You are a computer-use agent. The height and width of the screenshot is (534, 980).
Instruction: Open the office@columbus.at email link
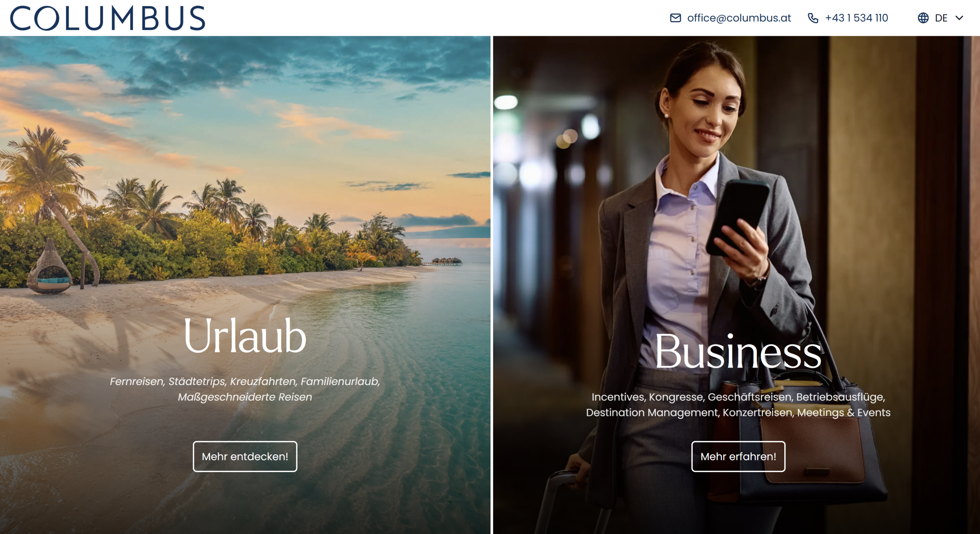[x=739, y=18]
